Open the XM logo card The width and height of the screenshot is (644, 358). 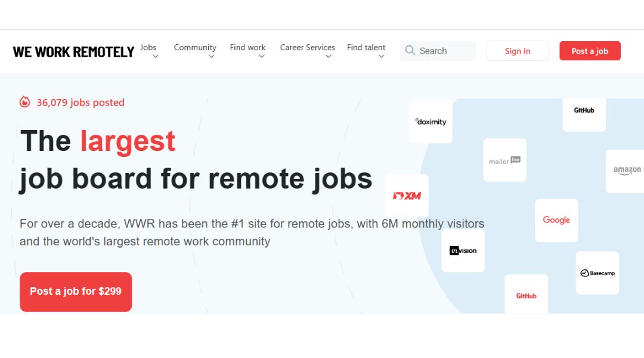pos(407,196)
